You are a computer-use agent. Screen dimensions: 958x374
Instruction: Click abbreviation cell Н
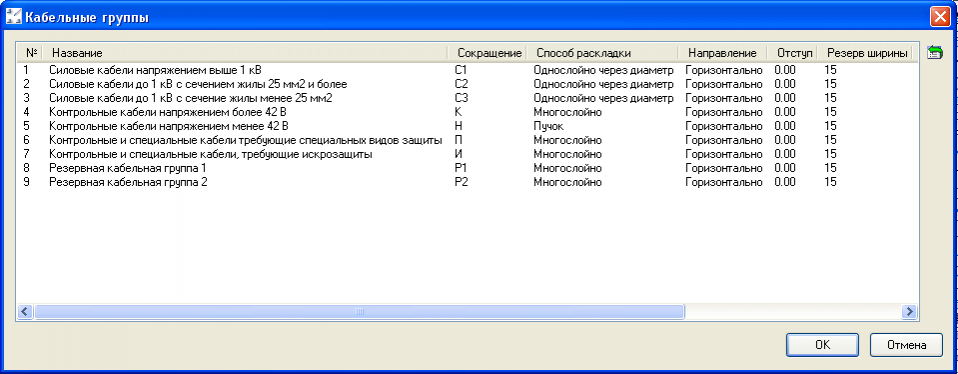tap(459, 126)
